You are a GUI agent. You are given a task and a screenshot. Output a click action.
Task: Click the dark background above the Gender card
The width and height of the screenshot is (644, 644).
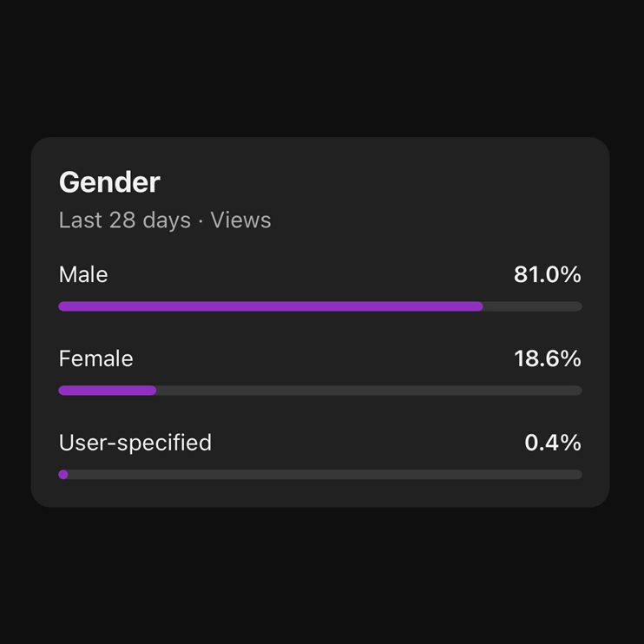[x=322, y=68]
